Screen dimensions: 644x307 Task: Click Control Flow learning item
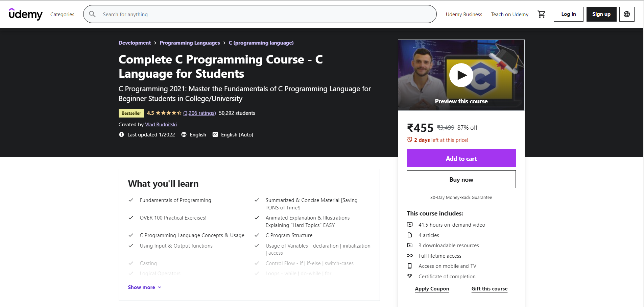pos(309,263)
